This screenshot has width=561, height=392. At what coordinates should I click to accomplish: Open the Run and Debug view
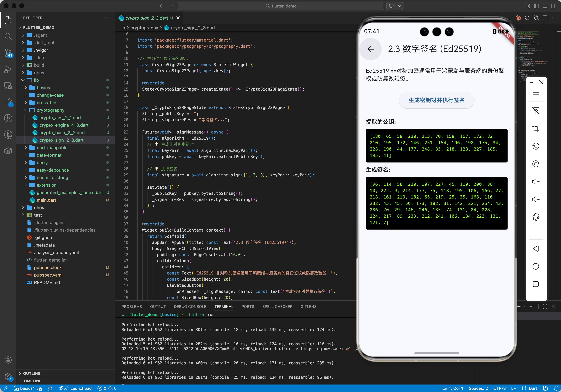[x=8, y=70]
